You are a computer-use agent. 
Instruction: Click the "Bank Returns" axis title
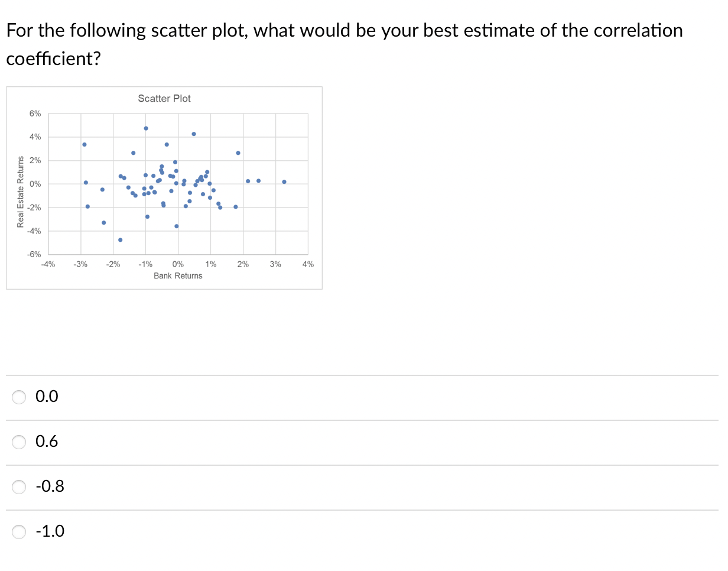pos(178,276)
